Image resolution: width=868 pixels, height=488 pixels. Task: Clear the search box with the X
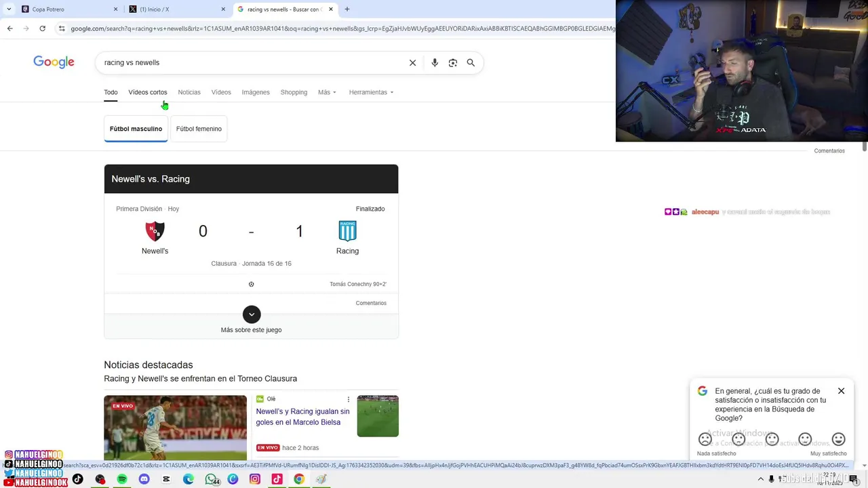(x=412, y=62)
